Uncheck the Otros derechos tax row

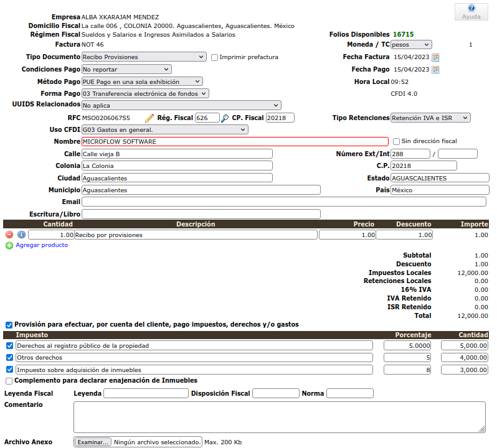(x=9, y=357)
